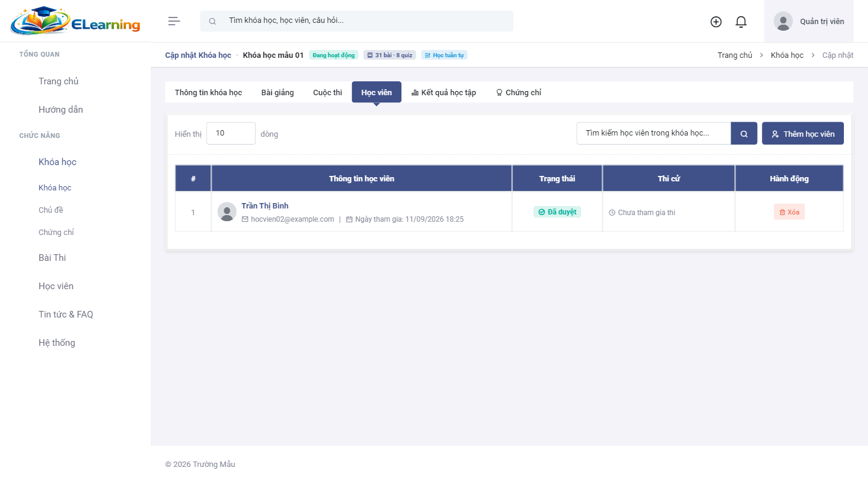
Task: Open the Quản trị viên account menu
Action: 809,21
